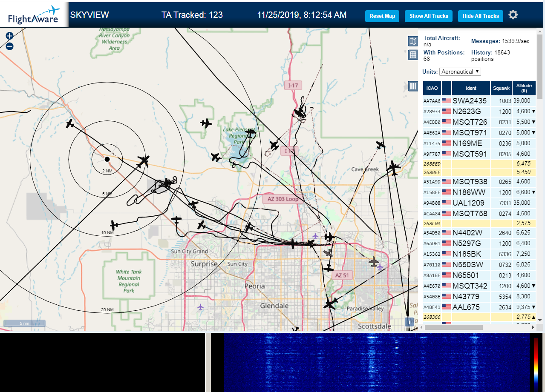Image resolution: width=545 pixels, height=392 pixels.
Task: Select the yellow 268EED row
Action: pos(479,163)
